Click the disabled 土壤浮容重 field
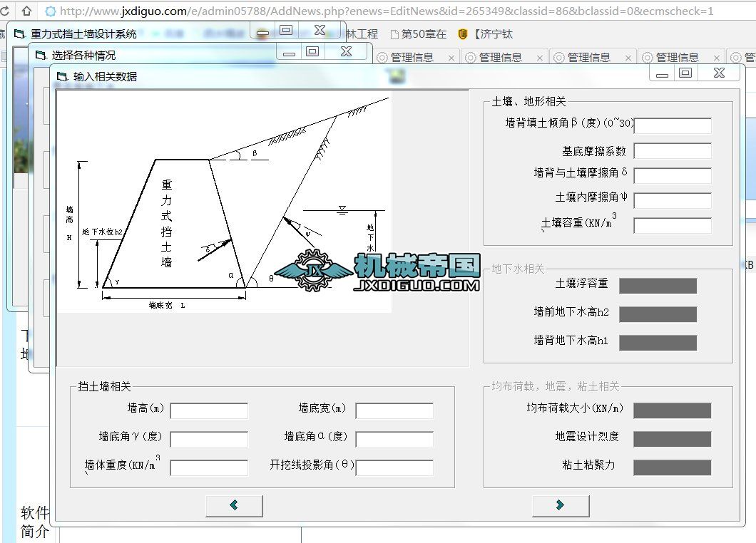 point(658,286)
